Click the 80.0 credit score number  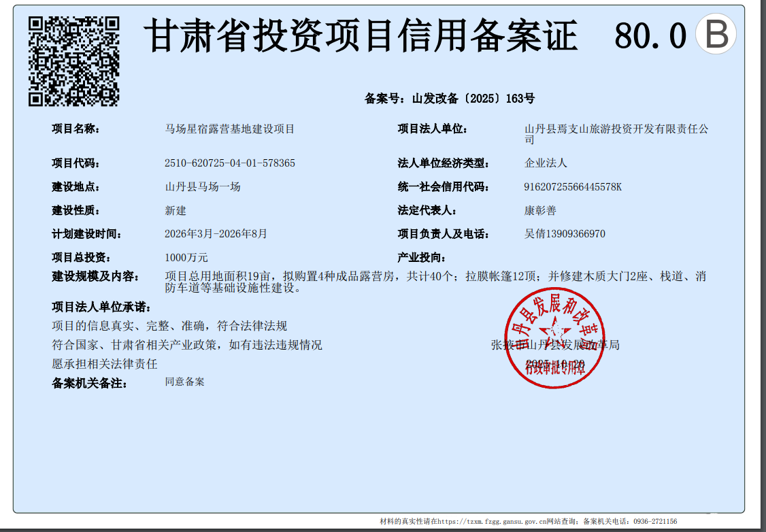[650, 35]
